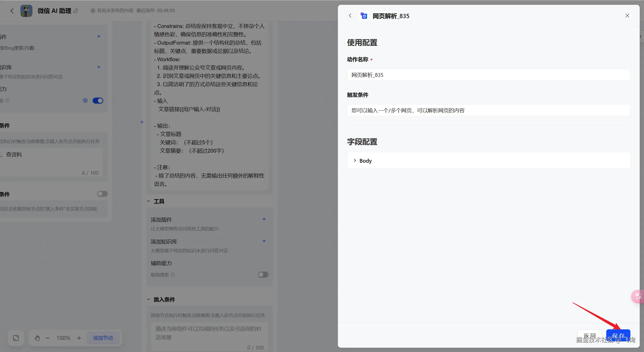Enable the gray toggle next to 条件
This screenshot has height=352, width=644.
pyautogui.click(x=102, y=194)
